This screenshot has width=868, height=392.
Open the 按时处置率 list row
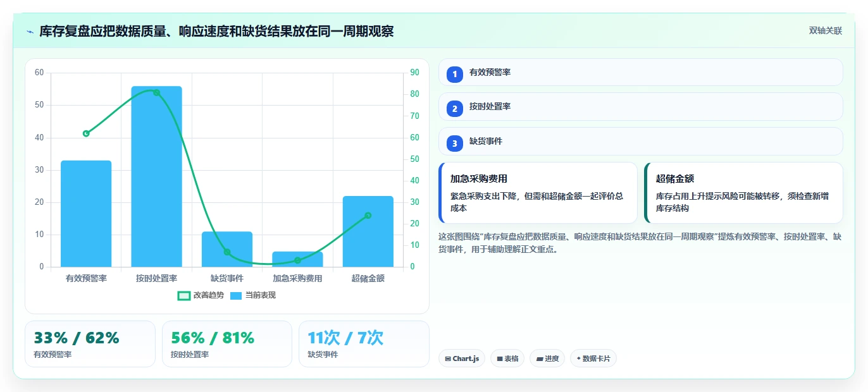tap(641, 107)
